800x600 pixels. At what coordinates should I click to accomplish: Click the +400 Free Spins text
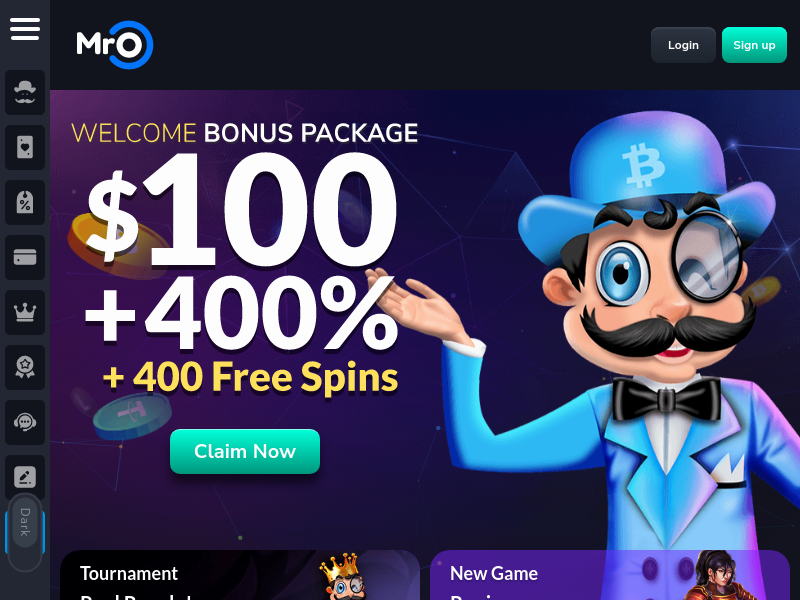pos(250,378)
